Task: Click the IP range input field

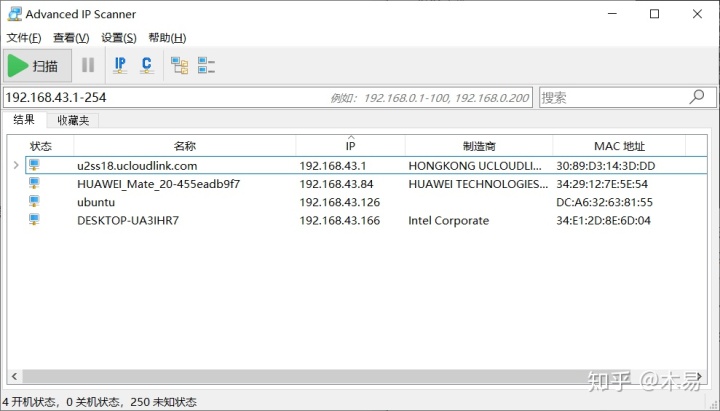Action: 268,97
